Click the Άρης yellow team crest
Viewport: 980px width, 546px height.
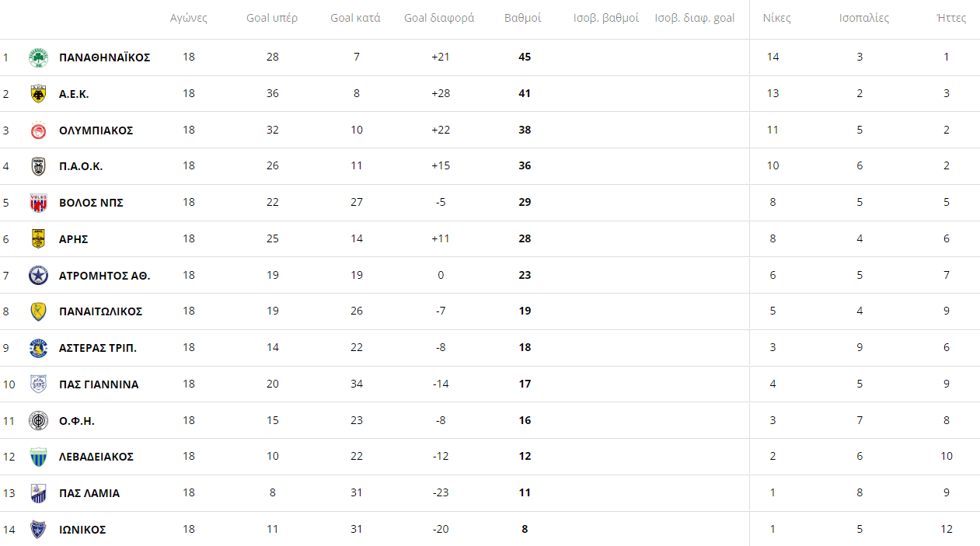(x=38, y=238)
